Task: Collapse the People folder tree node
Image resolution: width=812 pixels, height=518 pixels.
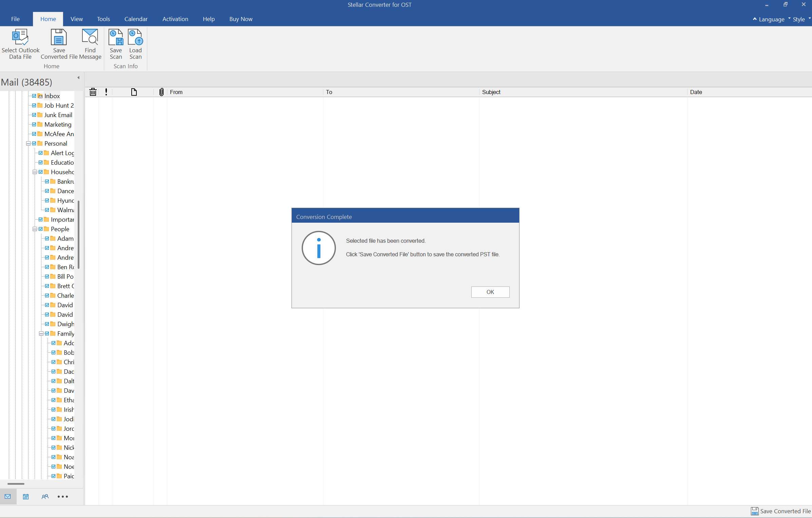Action: tap(35, 229)
